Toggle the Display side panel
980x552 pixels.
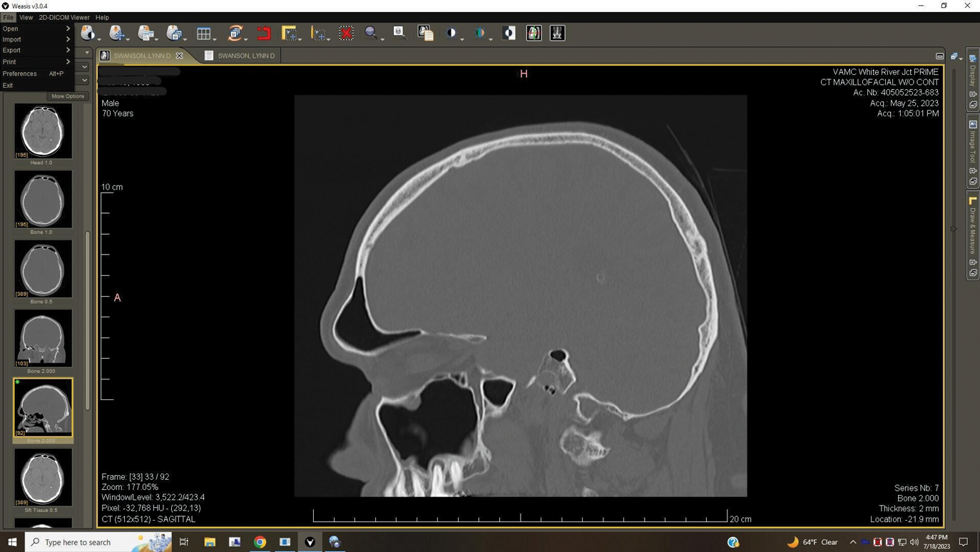(x=973, y=71)
